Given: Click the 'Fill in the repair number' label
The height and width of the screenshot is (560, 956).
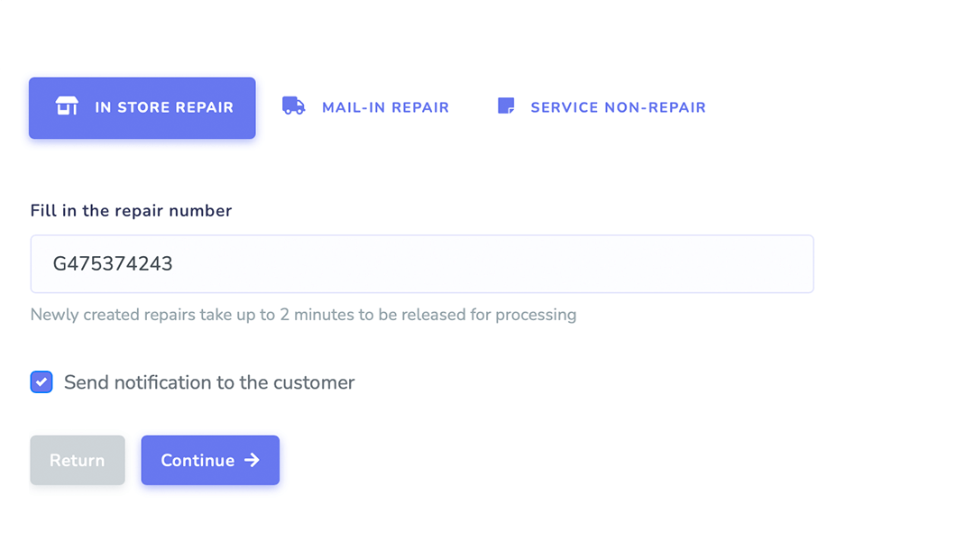Looking at the screenshot, I should pyautogui.click(x=131, y=211).
